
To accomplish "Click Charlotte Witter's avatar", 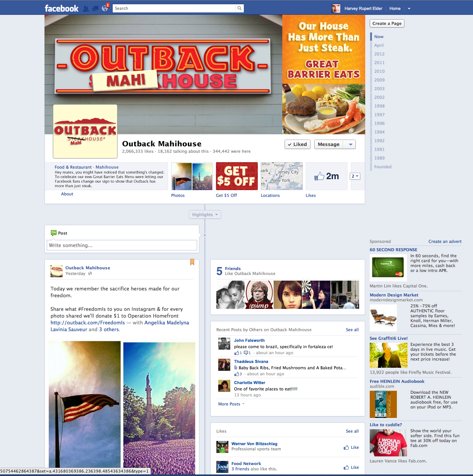I will pyautogui.click(x=224, y=386).
